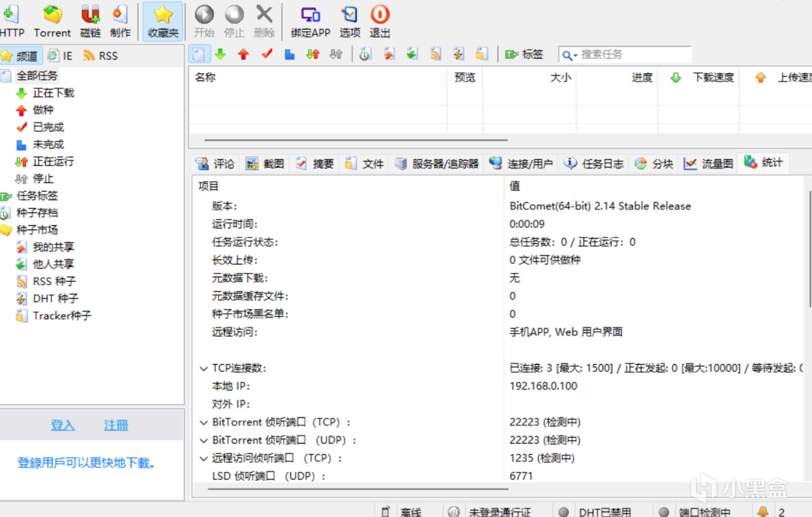
Task: Open the 截图 screenshots tab
Action: pyautogui.click(x=265, y=164)
